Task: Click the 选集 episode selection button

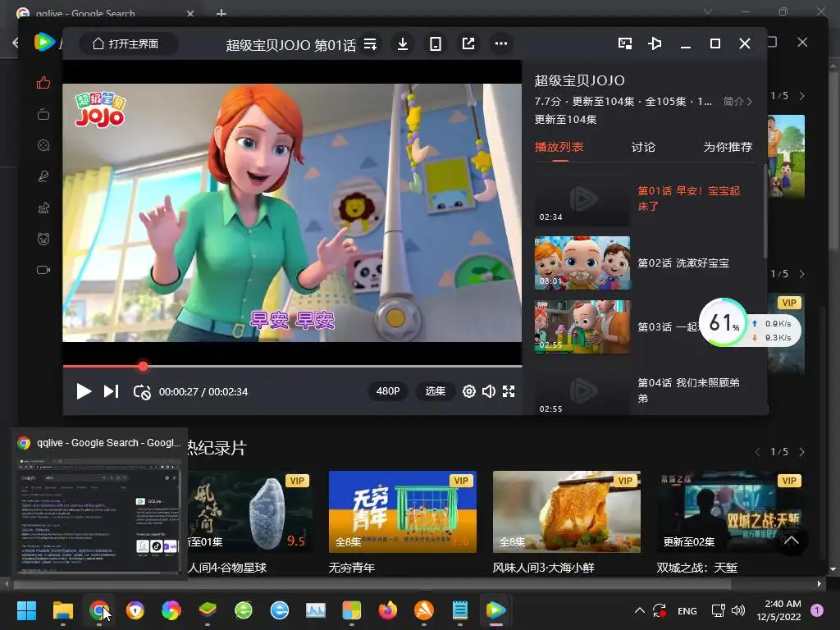Action: point(435,391)
